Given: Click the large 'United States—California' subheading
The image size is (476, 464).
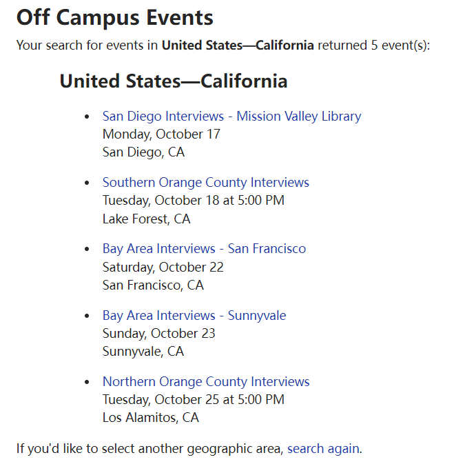Looking at the screenshot, I should (174, 81).
